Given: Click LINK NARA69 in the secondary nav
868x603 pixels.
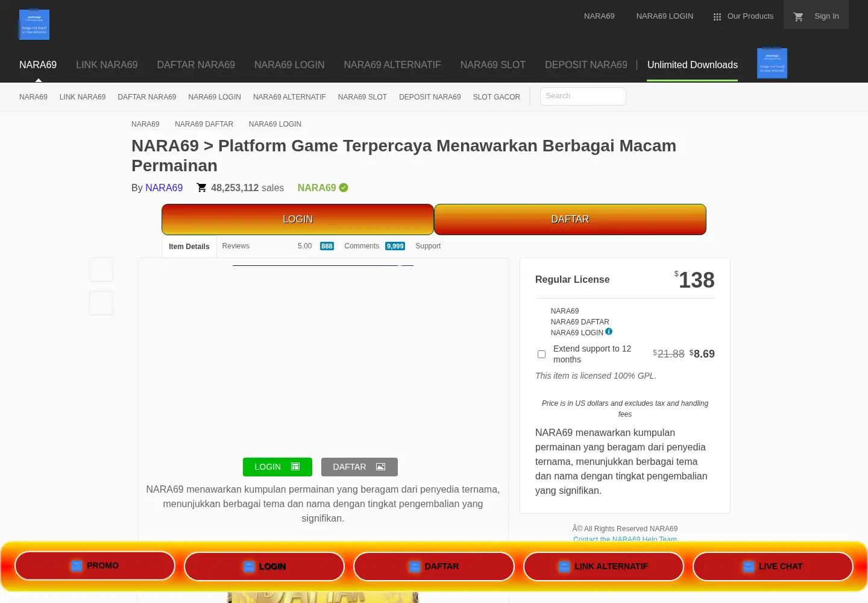Looking at the screenshot, I should pos(83,97).
